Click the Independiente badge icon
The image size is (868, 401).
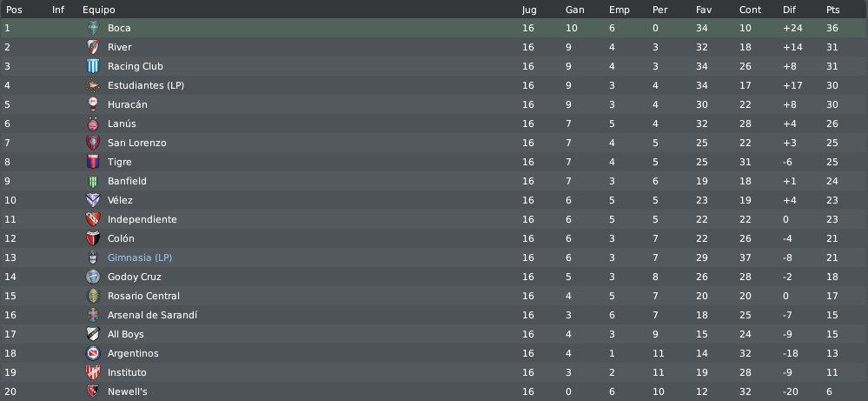(x=93, y=219)
